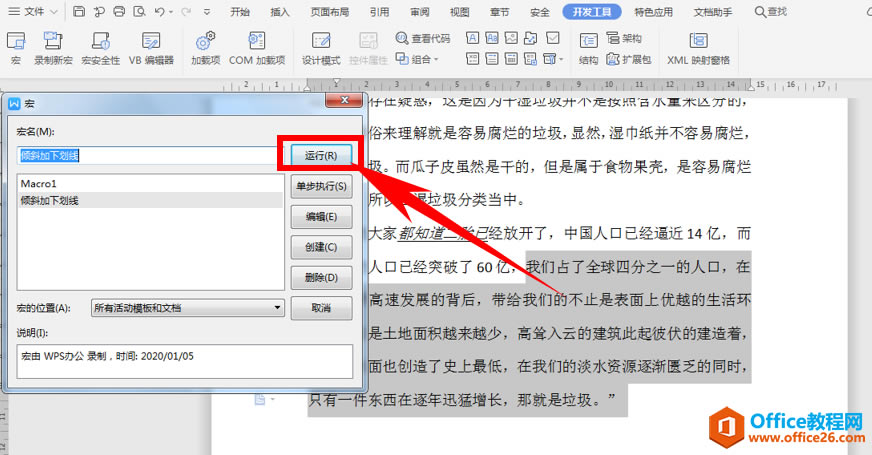Image resolution: width=872 pixels, height=455 pixels.
Task: Open the 视图 tab
Action: click(x=459, y=12)
